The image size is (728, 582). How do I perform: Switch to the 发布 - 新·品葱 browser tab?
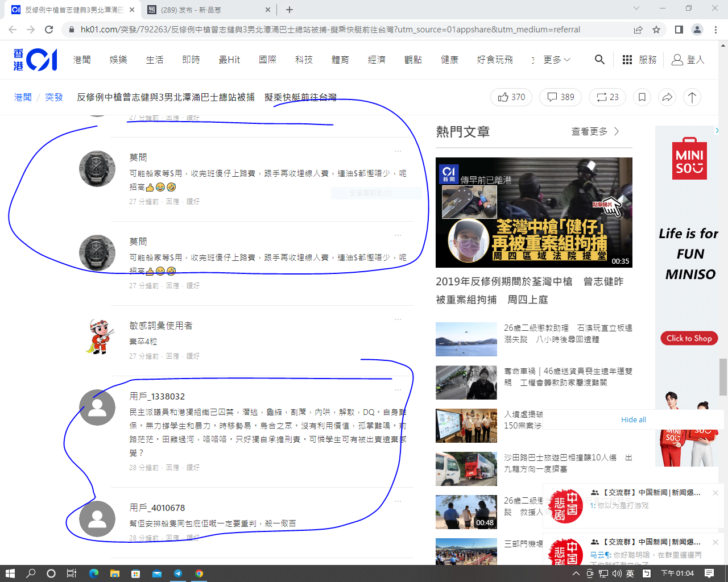(209, 10)
